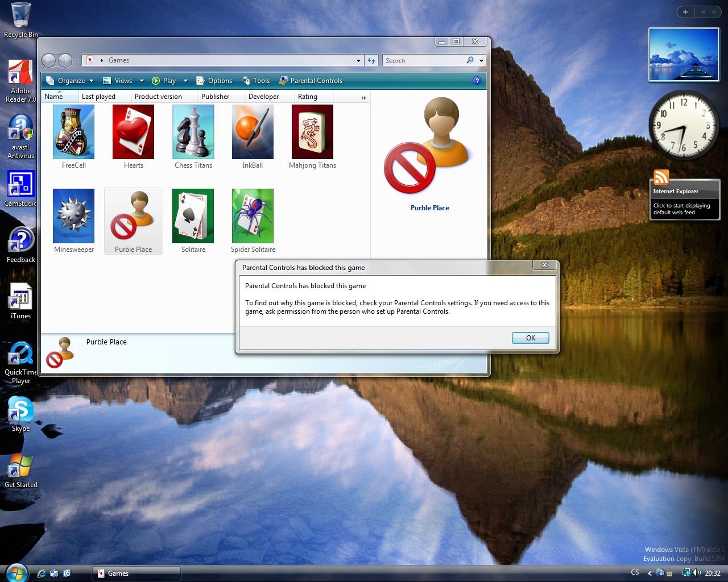This screenshot has width=728, height=582.
Task: Click the taskbar clock showing 20:32
Action: 713,573
